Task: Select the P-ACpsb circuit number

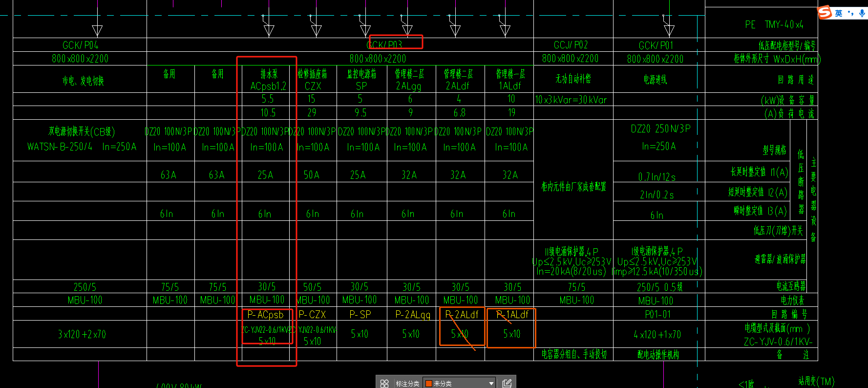Action: click(x=265, y=315)
